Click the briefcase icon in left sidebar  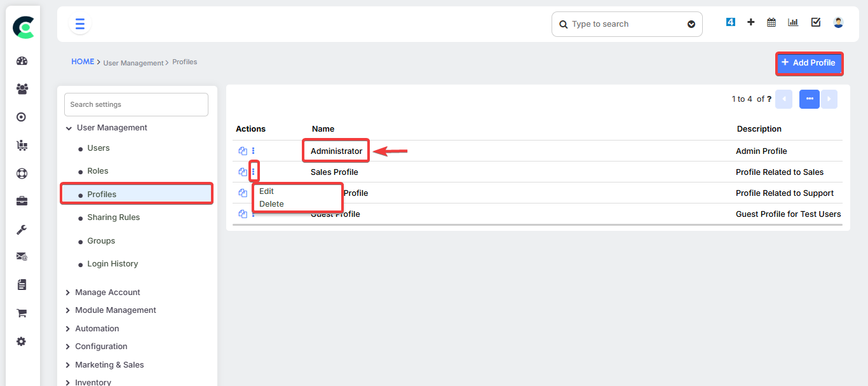click(22, 202)
